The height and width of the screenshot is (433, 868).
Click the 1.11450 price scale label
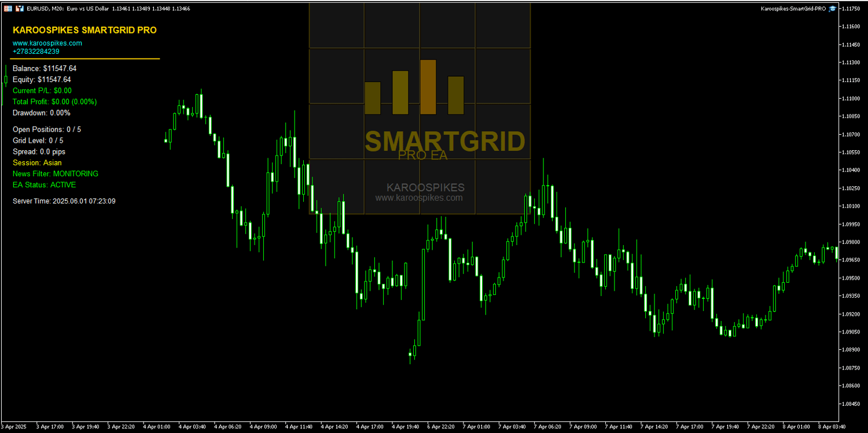(x=850, y=45)
